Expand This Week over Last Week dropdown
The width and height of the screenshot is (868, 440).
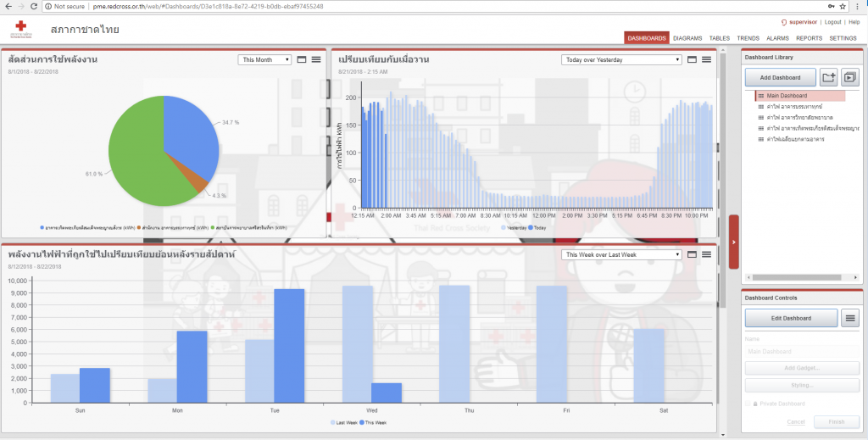click(621, 254)
